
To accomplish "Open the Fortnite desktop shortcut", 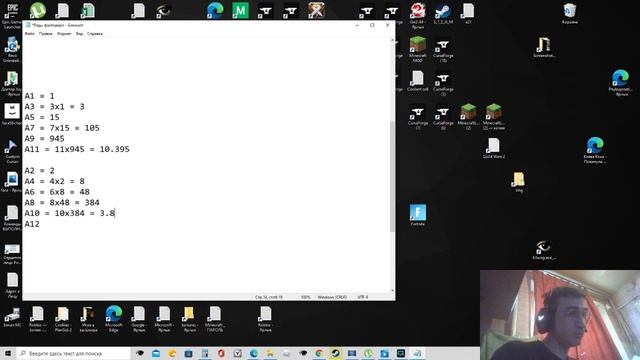I will [x=418, y=215].
